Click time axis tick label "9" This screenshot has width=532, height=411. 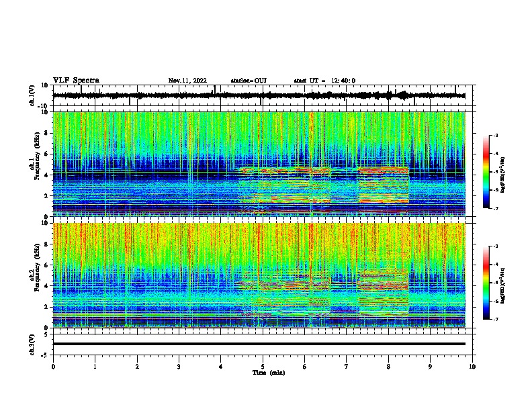point(430,367)
